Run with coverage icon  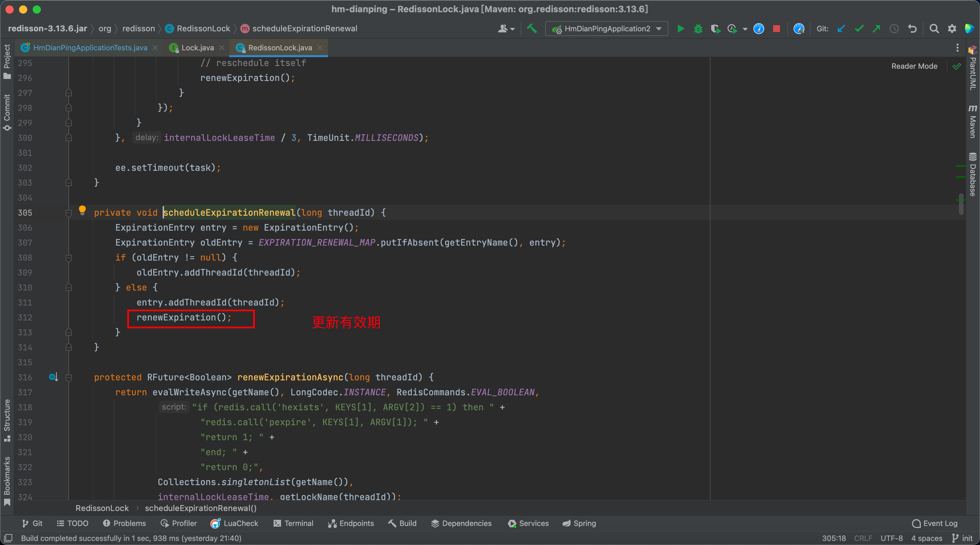click(x=715, y=29)
